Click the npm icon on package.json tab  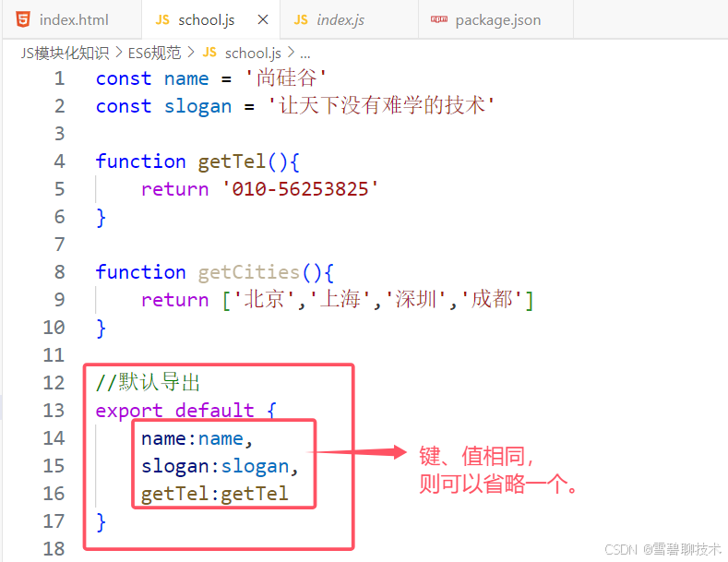pyautogui.click(x=439, y=19)
